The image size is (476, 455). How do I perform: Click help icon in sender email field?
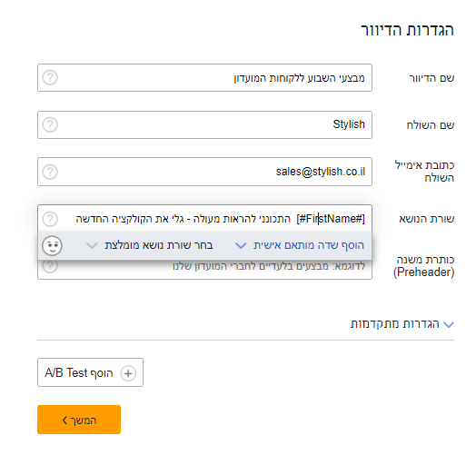tap(50, 172)
